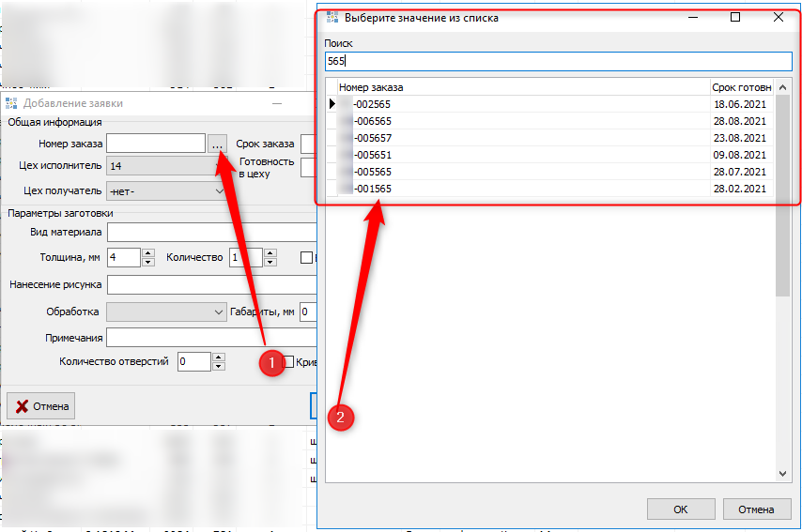Screen dimensions: 802x532
Task: Click the Отмена button with red X
Action: (40, 406)
